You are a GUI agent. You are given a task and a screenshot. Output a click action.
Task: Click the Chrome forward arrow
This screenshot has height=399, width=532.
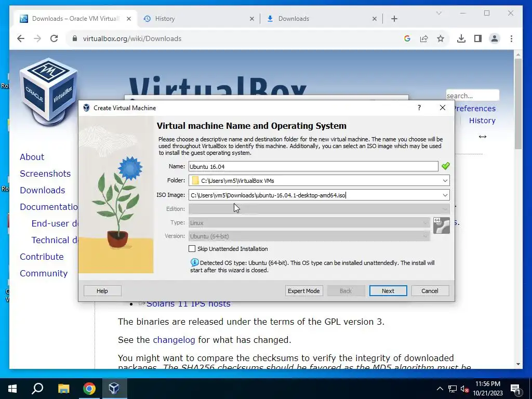tap(37, 38)
